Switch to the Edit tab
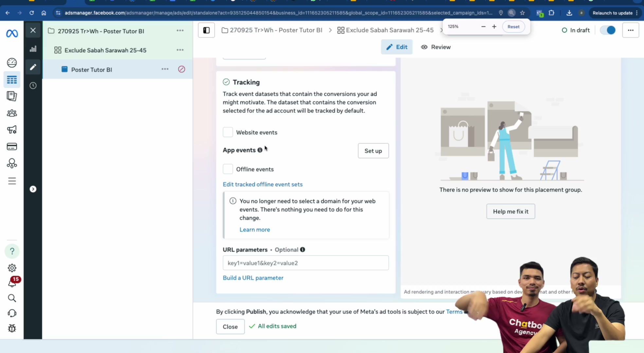The width and height of the screenshot is (644, 353). 397,47
